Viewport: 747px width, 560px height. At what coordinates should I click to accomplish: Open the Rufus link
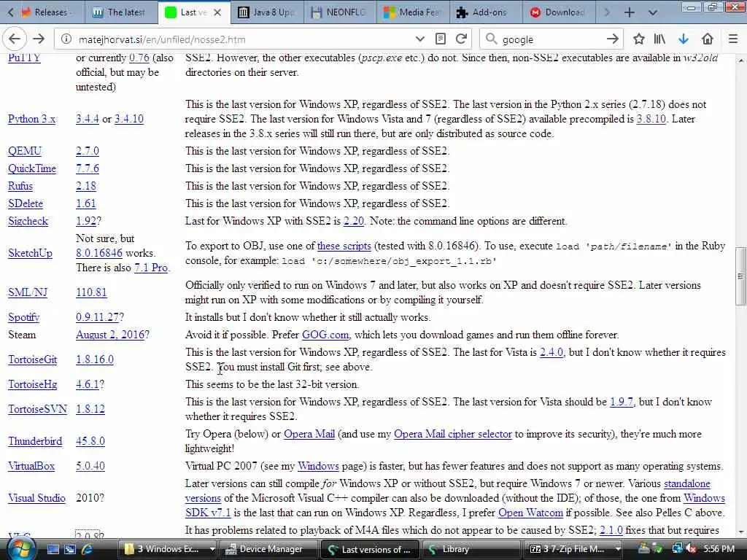[20, 186]
